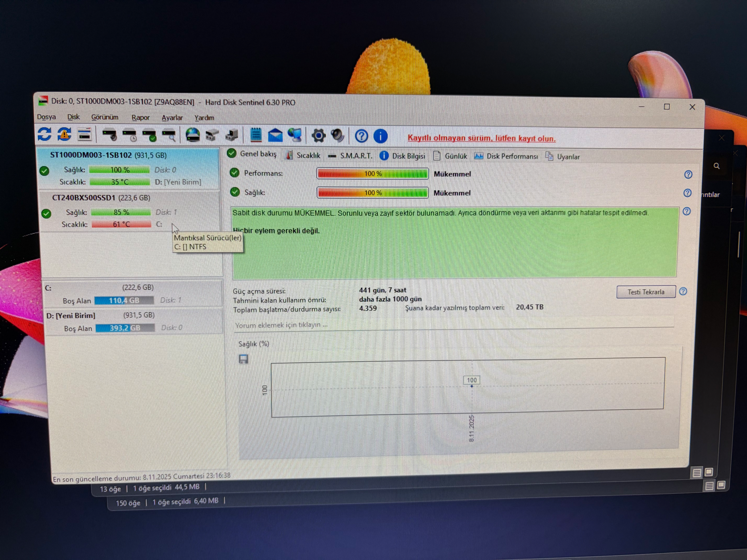Click the grey drives toolbar icon
Screen dimensions: 747x560
click(x=213, y=136)
